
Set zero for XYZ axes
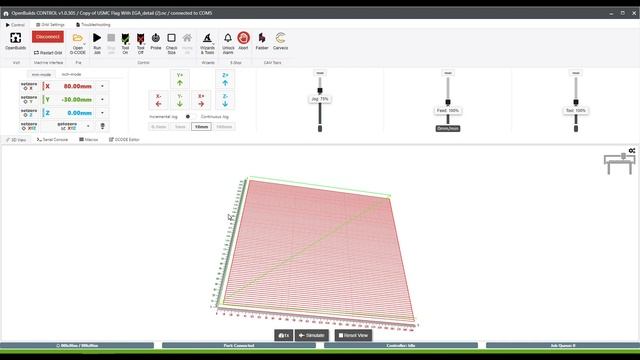(x=29, y=126)
